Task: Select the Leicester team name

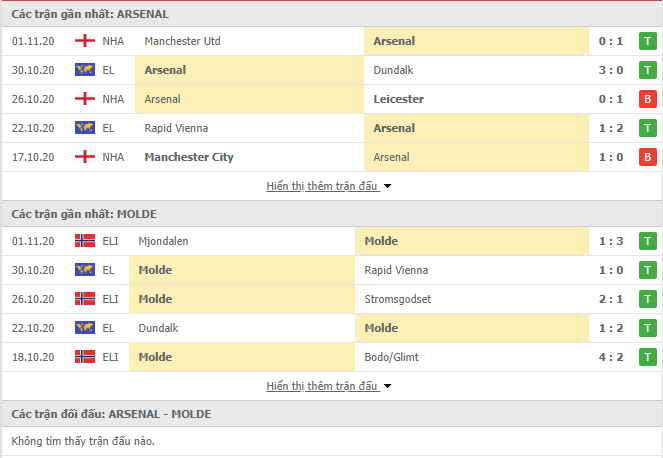Action: click(x=398, y=99)
